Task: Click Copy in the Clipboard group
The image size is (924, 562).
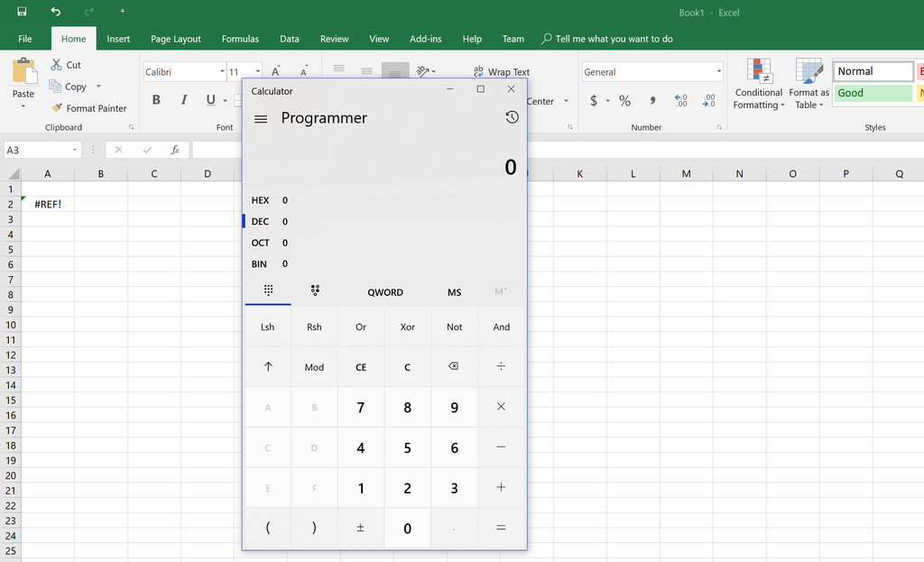Action: [x=69, y=87]
